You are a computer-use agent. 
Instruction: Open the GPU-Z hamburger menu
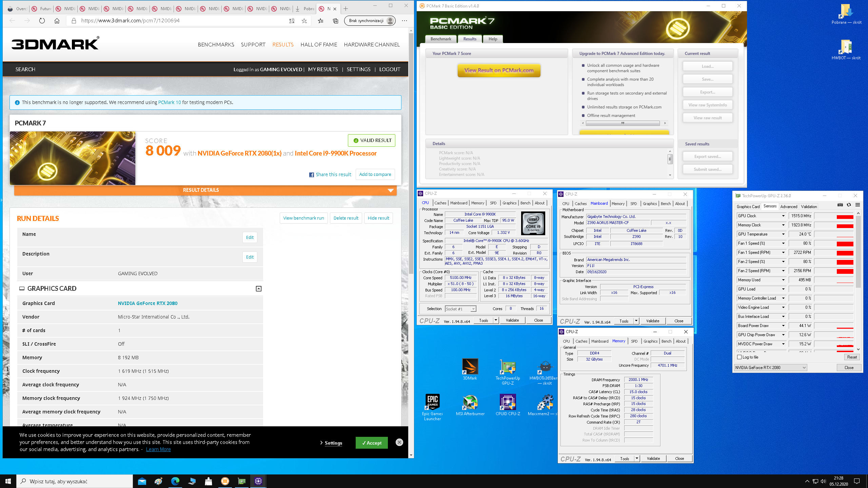coord(857,205)
